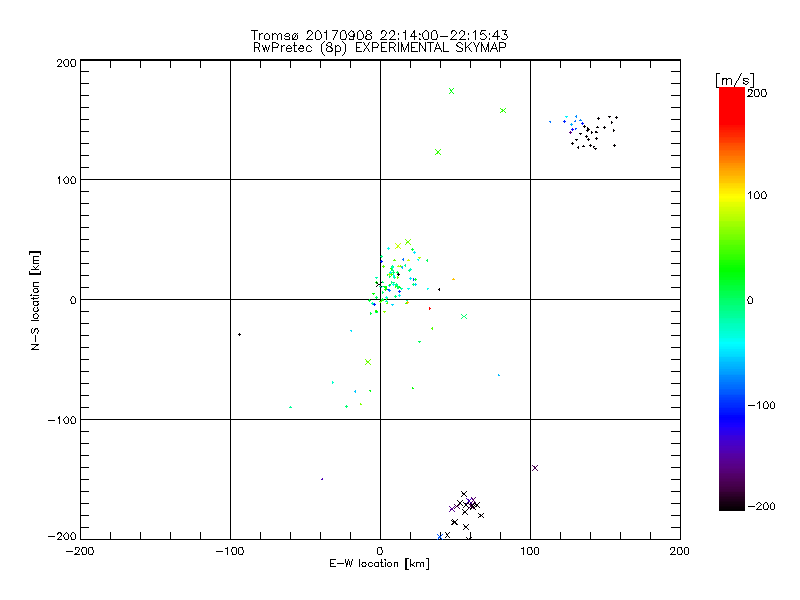Screen dimensions: 800x600
Task: Click the color bar's '-200' label
Action: (x=761, y=506)
